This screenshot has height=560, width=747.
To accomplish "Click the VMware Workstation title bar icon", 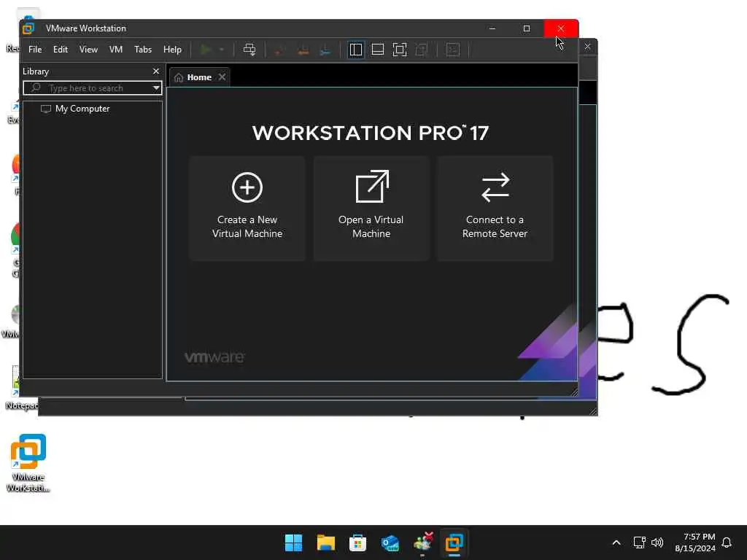I will tap(28, 28).
